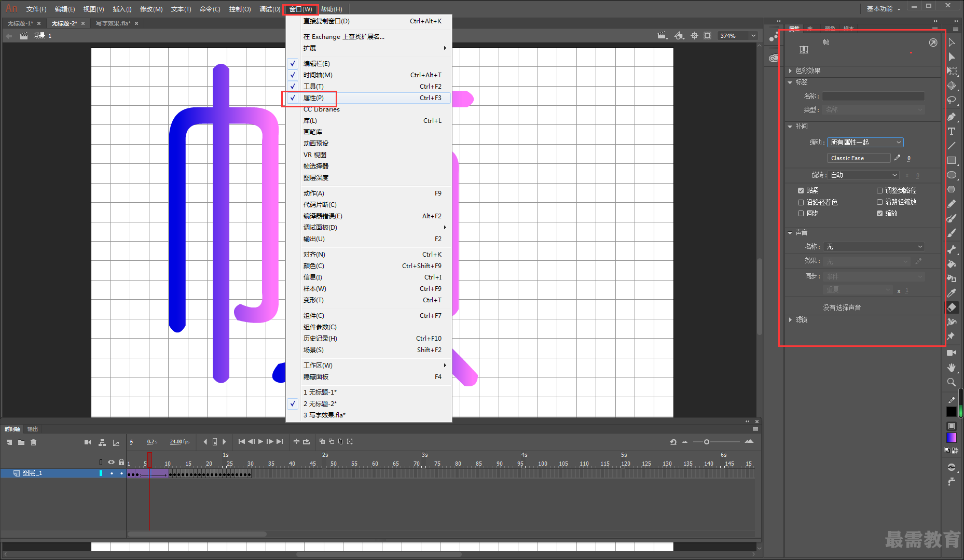Click the Classic Ease button
The height and width of the screenshot is (560, 964).
click(x=859, y=158)
